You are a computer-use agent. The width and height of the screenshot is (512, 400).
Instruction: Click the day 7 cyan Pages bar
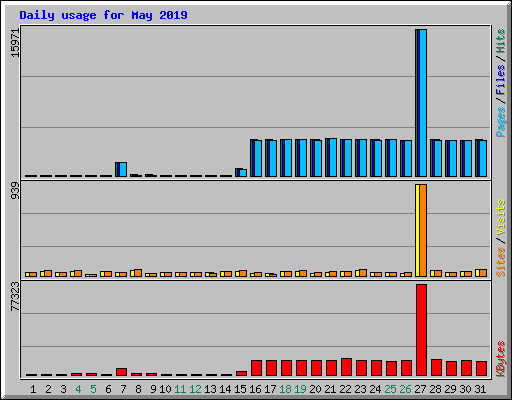coord(123,169)
